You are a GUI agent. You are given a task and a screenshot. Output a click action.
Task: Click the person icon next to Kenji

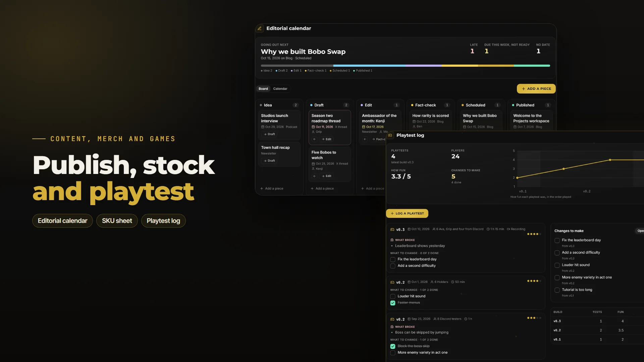coord(313,169)
